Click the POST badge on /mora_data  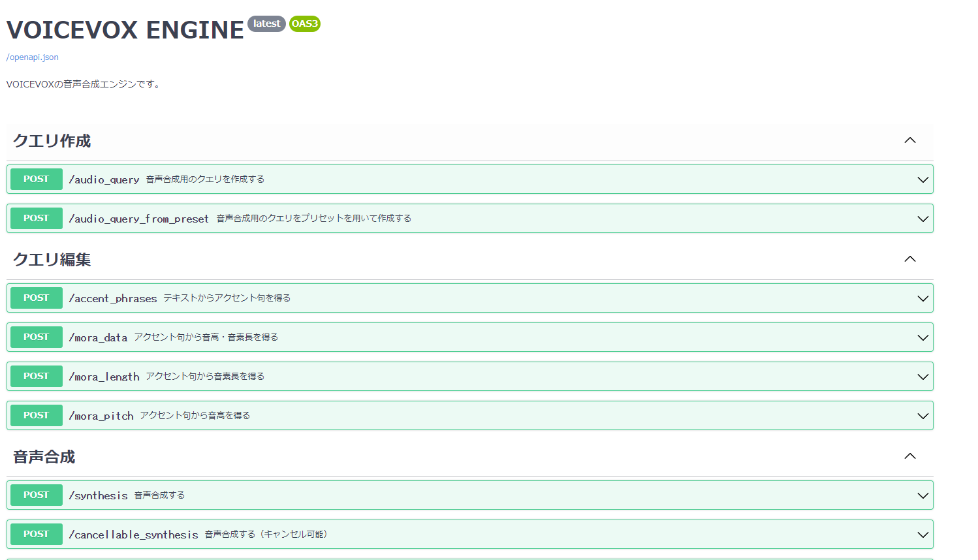coord(36,337)
